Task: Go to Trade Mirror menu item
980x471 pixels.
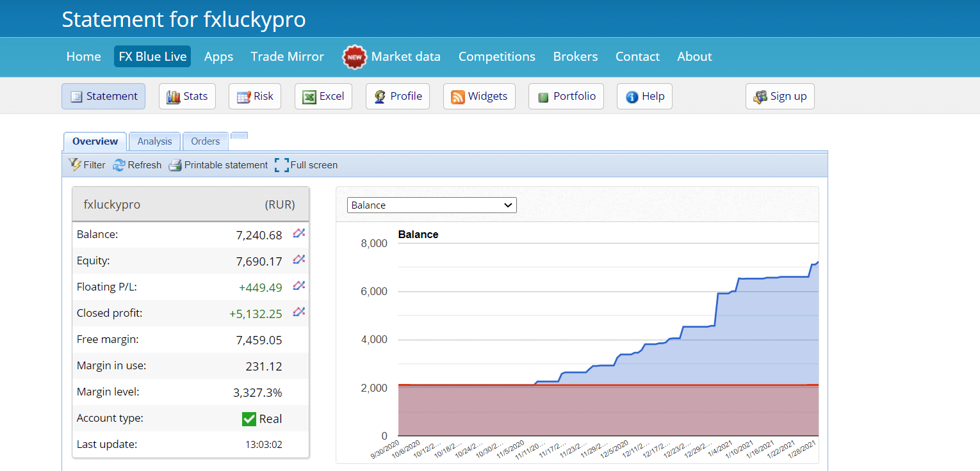Action: (x=287, y=56)
